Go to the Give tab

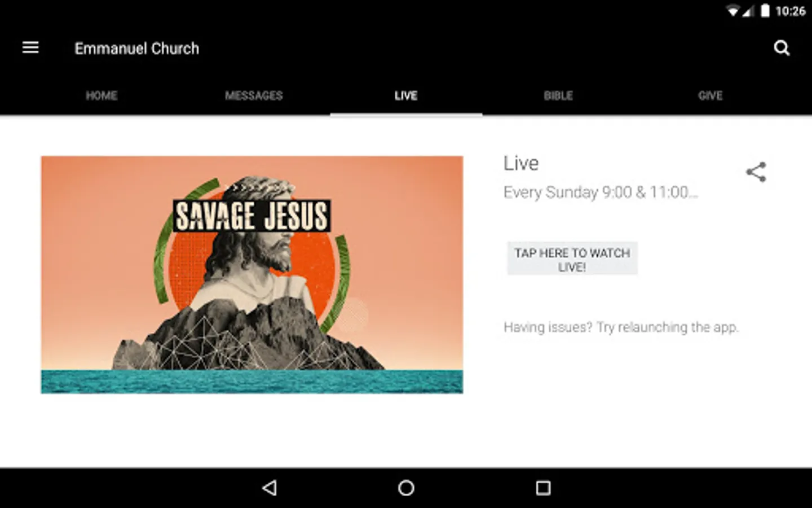(710, 96)
